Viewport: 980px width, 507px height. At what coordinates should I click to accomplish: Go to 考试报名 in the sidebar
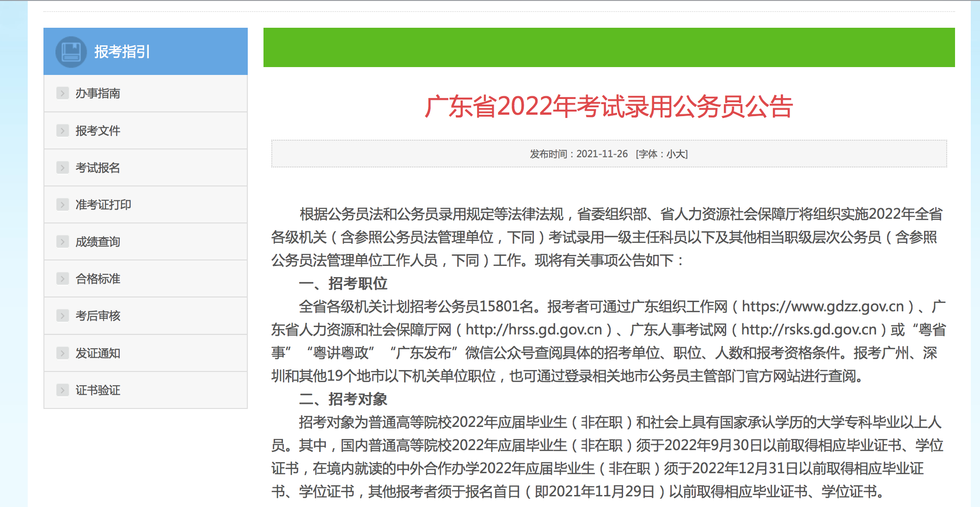[146, 167]
